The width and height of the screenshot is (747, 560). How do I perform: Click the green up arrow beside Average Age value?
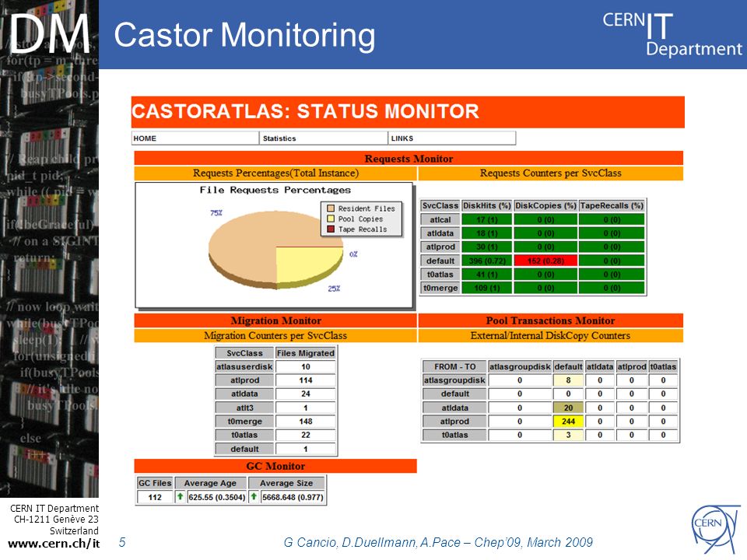pyautogui.click(x=180, y=497)
